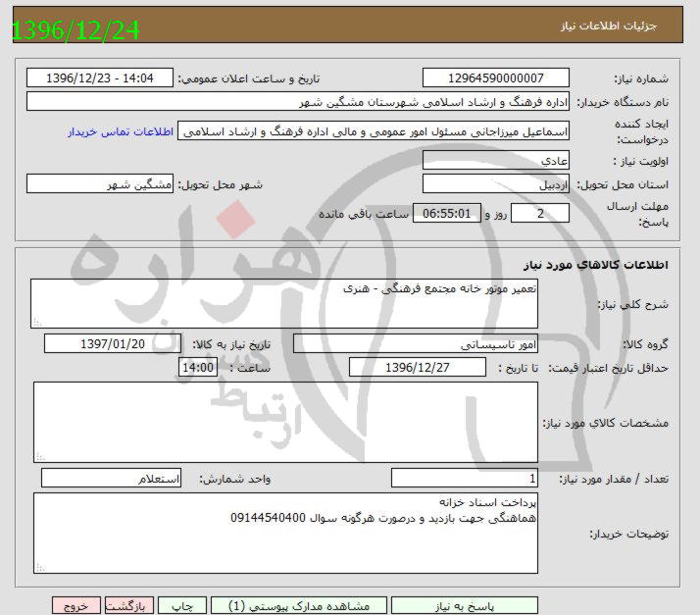Click the city field showing مشگین شهر
Image resolution: width=700 pixels, height=615 pixels.
(x=100, y=183)
